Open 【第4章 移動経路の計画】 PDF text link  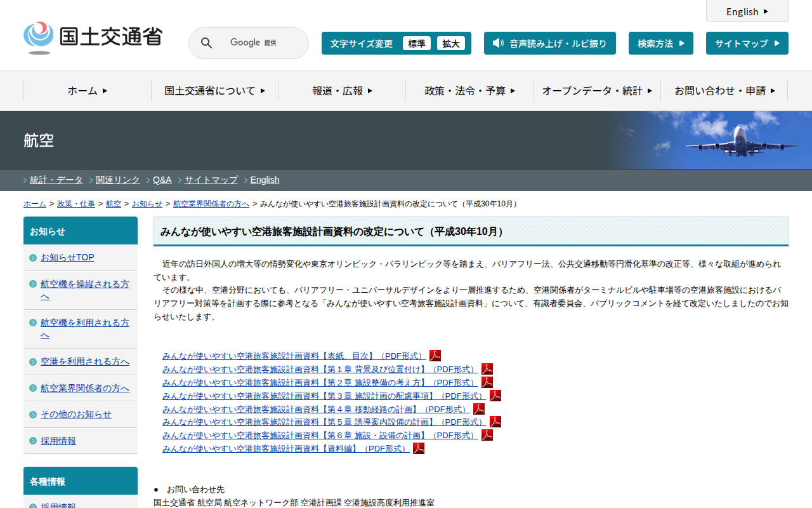[316, 410]
